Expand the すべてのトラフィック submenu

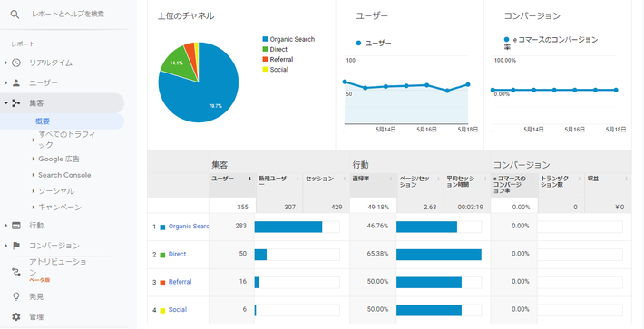(x=67, y=140)
